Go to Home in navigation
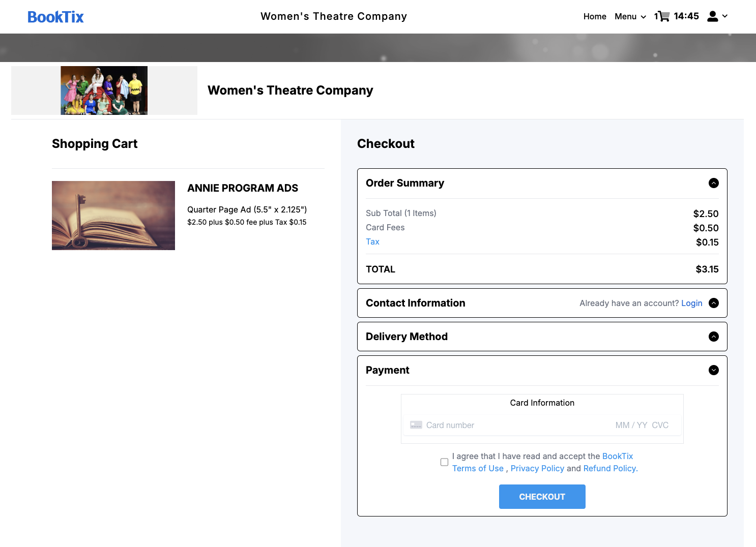756x547 pixels. [x=594, y=16]
